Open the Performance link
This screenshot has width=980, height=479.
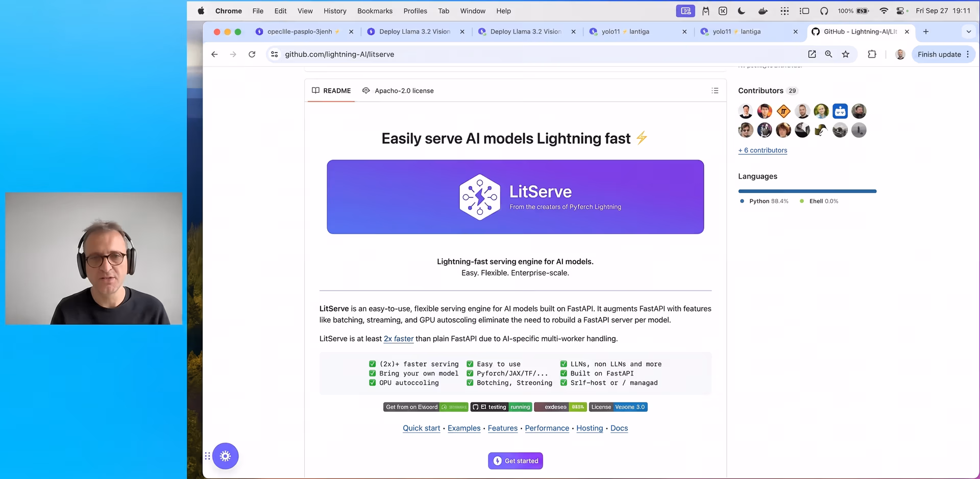tap(547, 428)
